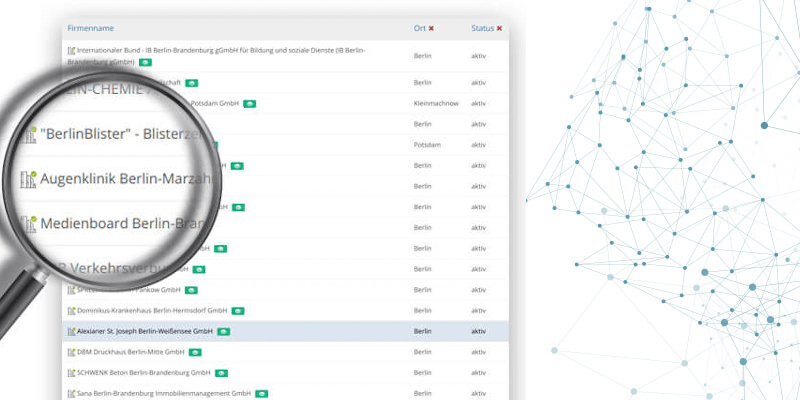Open Alexianer St. Joseph Berlin-Weißensee GmbH
Screen dimensions: 800x400
pyautogui.click(x=145, y=331)
